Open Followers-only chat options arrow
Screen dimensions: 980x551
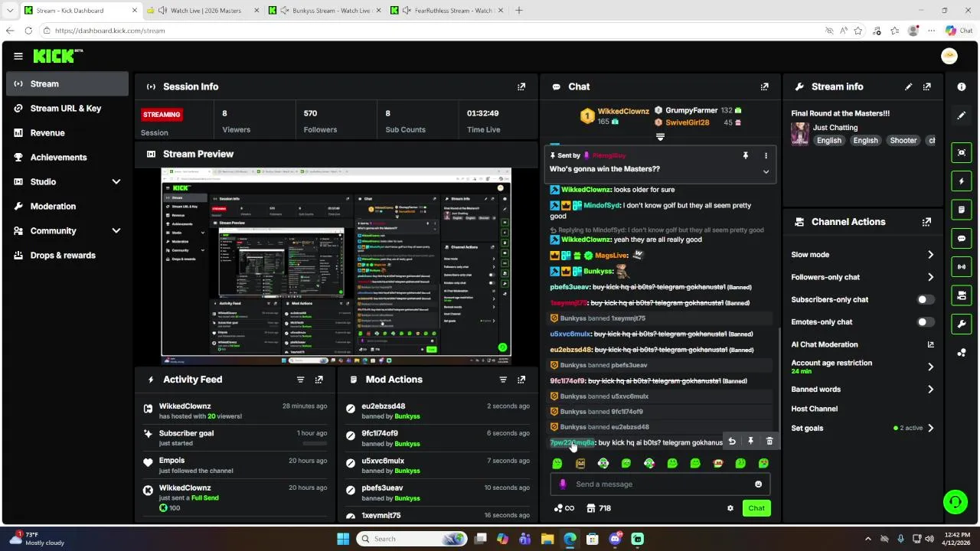click(x=930, y=277)
